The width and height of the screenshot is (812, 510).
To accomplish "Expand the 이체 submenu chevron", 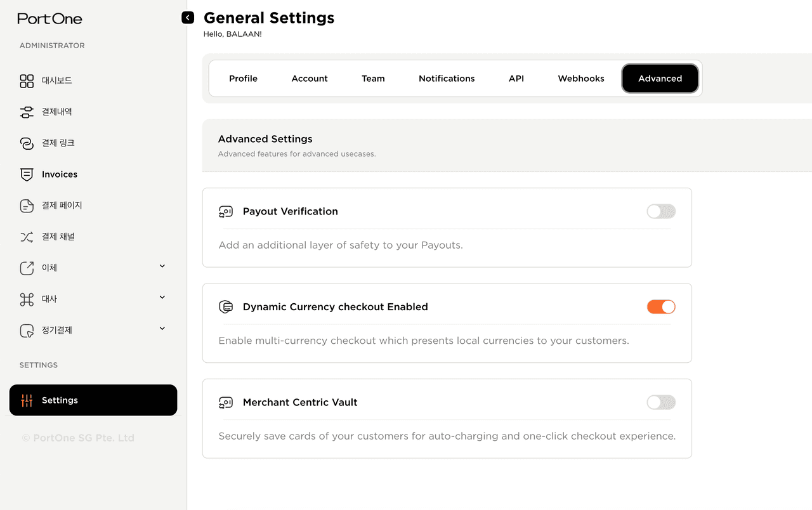I will [162, 266].
